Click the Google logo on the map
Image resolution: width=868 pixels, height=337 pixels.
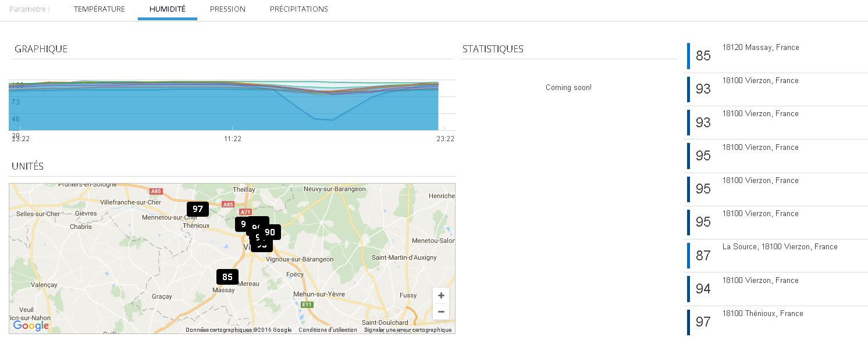pyautogui.click(x=31, y=326)
